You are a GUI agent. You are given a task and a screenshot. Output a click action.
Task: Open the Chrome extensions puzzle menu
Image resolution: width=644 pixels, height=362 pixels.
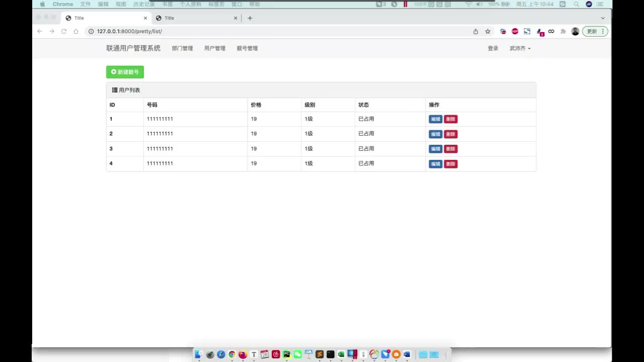click(x=563, y=31)
